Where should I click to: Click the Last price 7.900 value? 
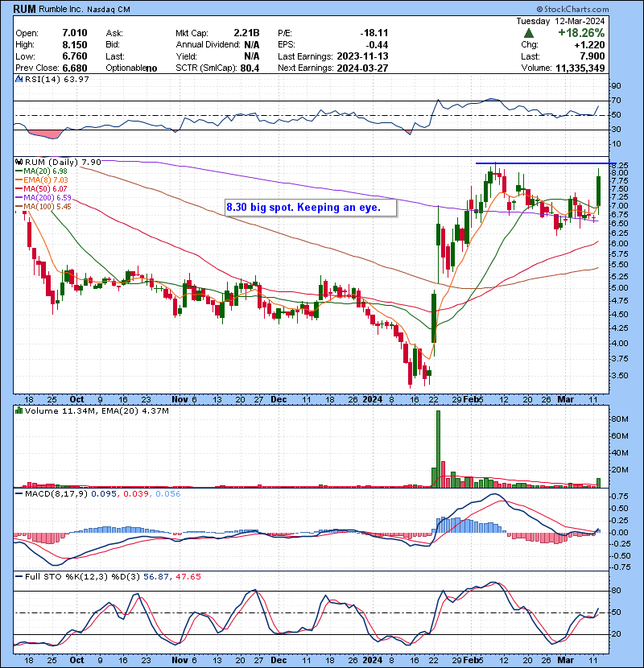click(x=592, y=56)
